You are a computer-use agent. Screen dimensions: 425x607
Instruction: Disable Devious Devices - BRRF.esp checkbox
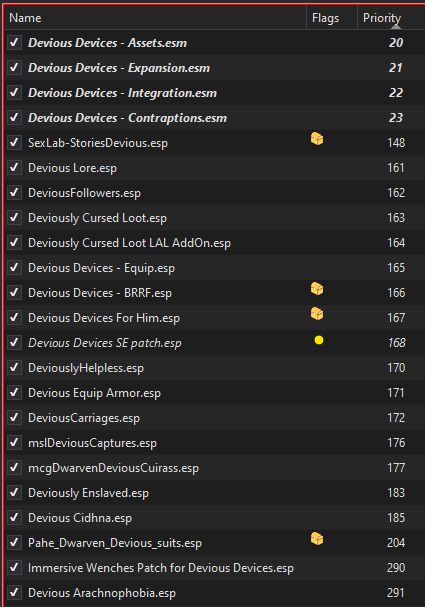click(14, 293)
